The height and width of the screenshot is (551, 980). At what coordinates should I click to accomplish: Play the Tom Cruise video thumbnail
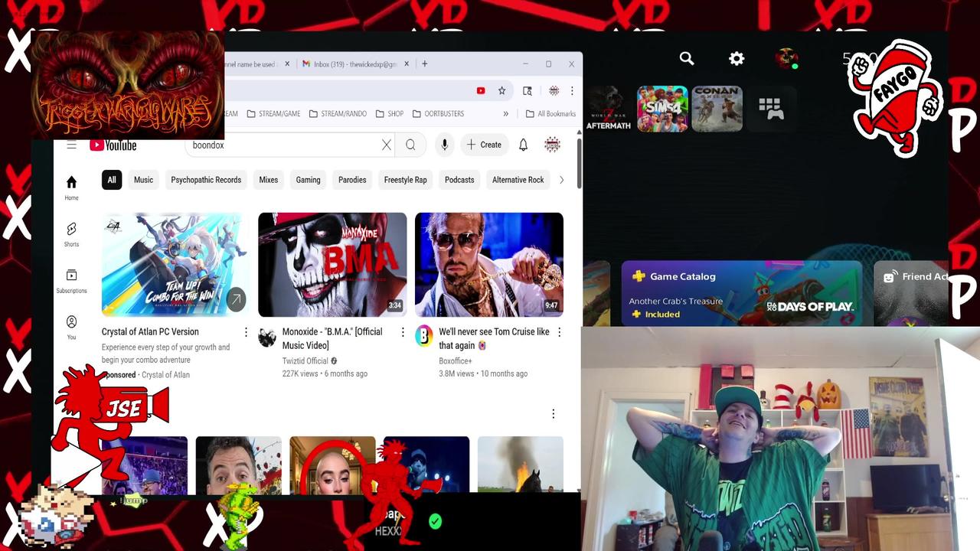[x=489, y=265]
